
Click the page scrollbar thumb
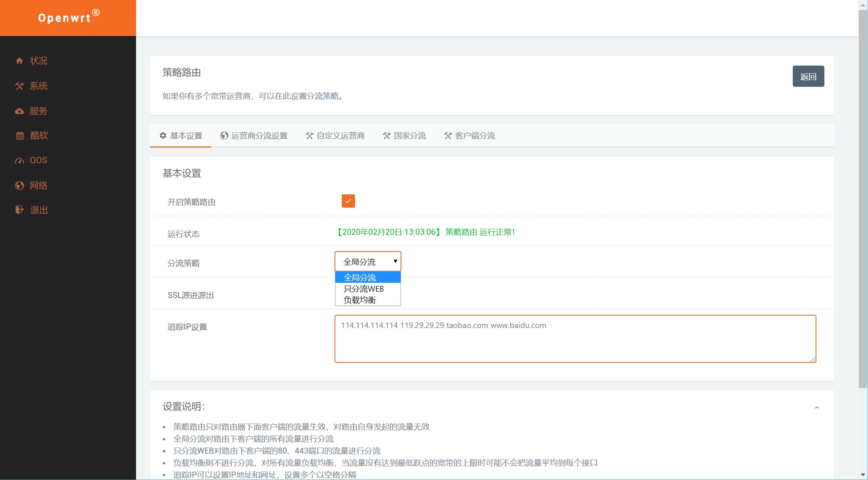tap(863, 198)
